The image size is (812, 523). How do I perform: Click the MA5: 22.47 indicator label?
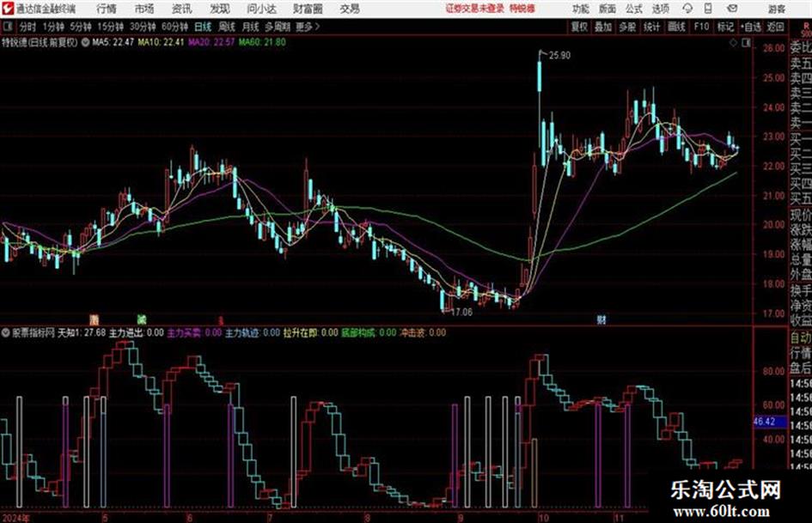(x=113, y=42)
